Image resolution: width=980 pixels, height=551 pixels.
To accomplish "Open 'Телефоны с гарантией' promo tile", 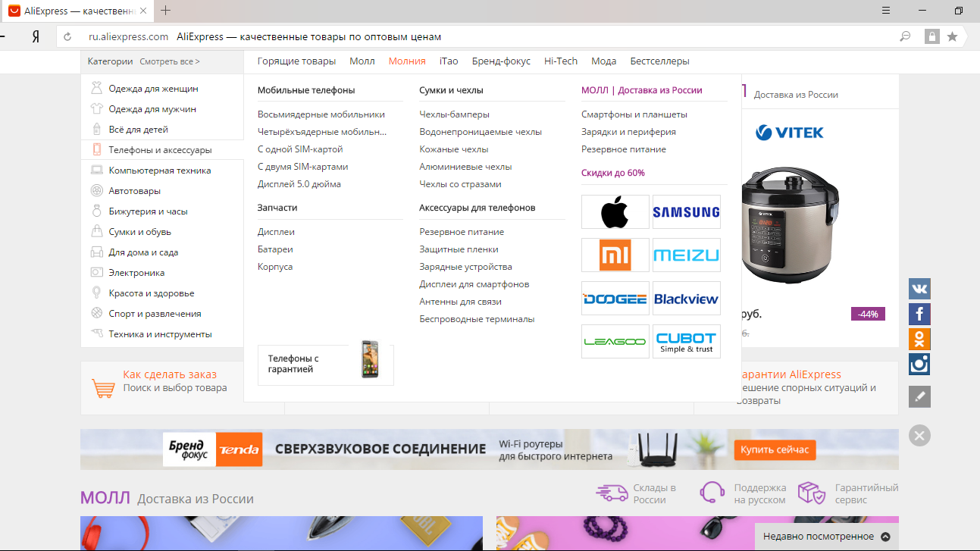I will point(326,364).
